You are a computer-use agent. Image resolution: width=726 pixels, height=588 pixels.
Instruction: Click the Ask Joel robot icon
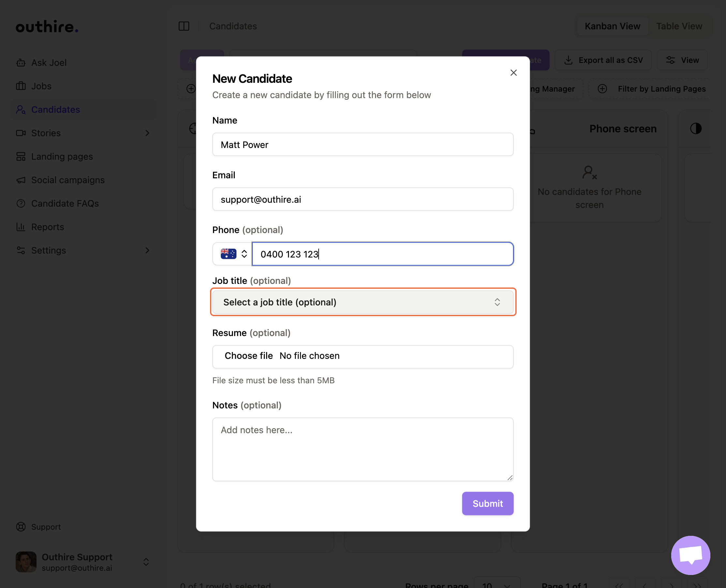click(x=21, y=63)
